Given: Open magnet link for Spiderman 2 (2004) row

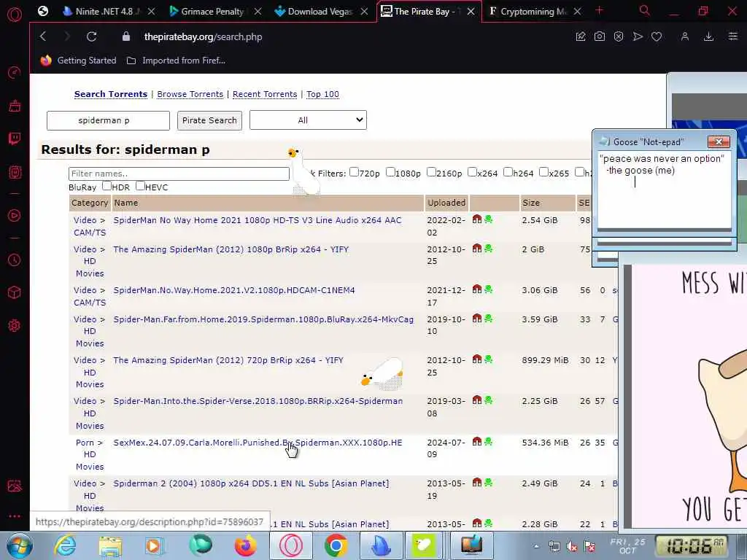Looking at the screenshot, I should click(477, 483).
